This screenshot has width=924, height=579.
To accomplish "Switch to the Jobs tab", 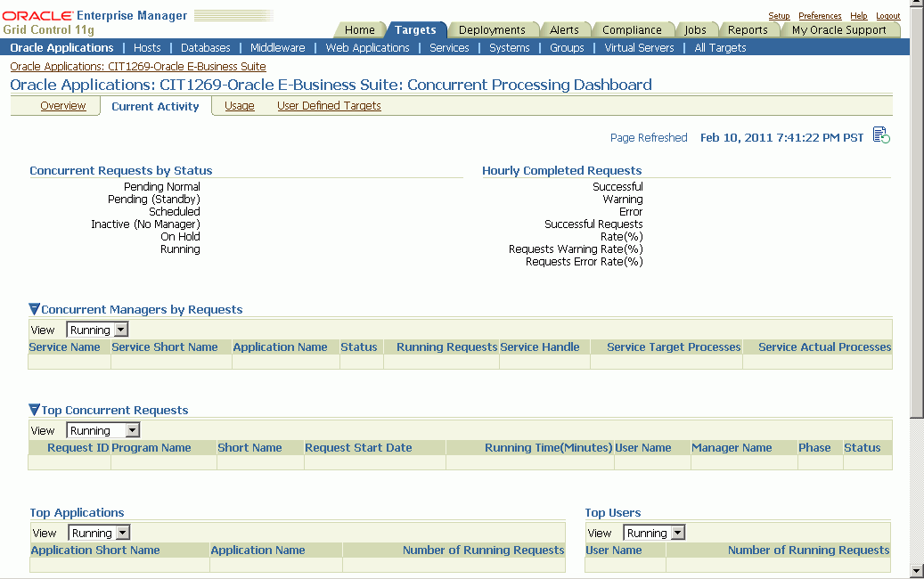I will tap(695, 30).
